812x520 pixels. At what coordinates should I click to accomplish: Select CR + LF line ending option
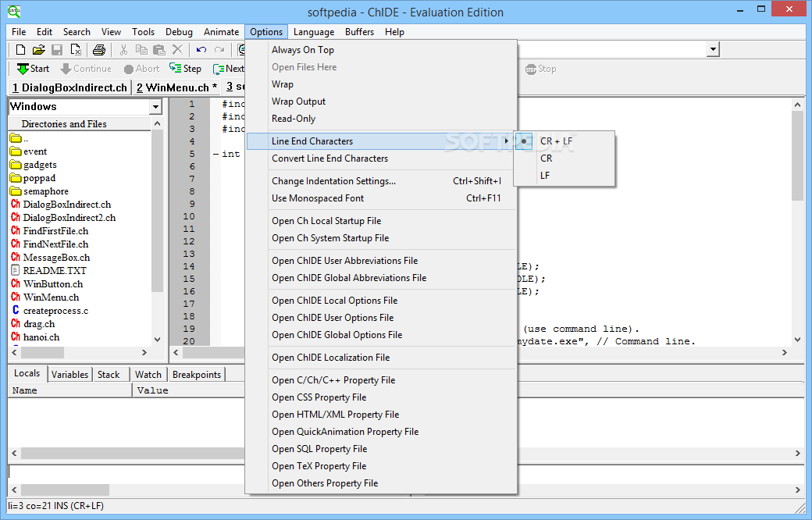(x=564, y=141)
